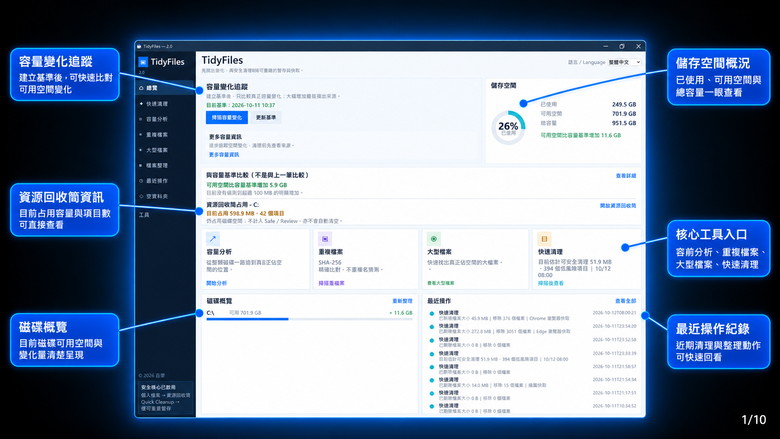Screen dimensions: 780x439
Task: Click the 26% usage donut chart
Action: coord(508,128)
